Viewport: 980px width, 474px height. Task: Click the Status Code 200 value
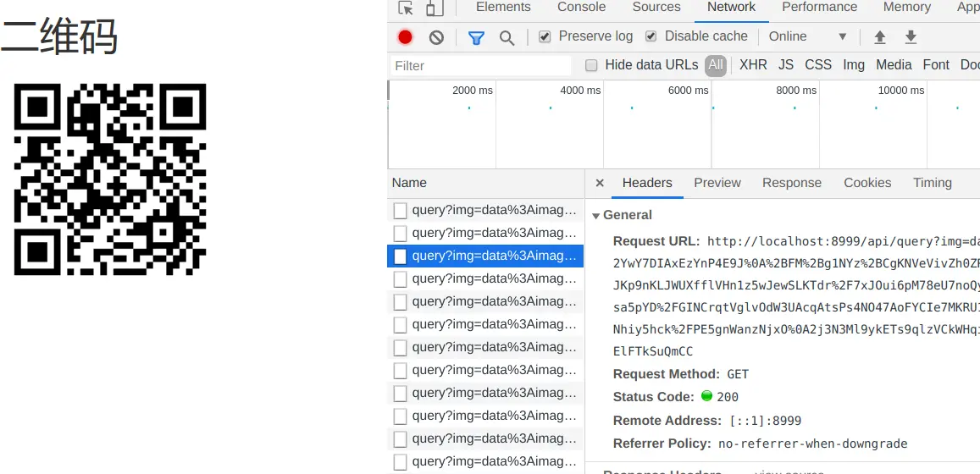727,397
